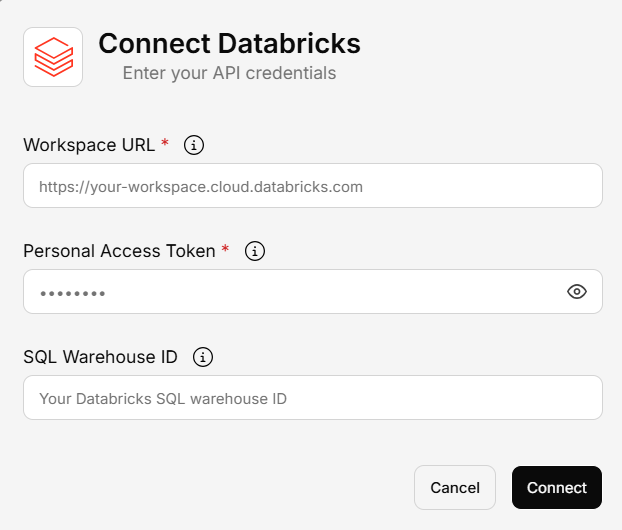Click the "Workspace URL" field label
Image resolution: width=622 pixels, height=530 pixels.
pyautogui.click(x=89, y=145)
